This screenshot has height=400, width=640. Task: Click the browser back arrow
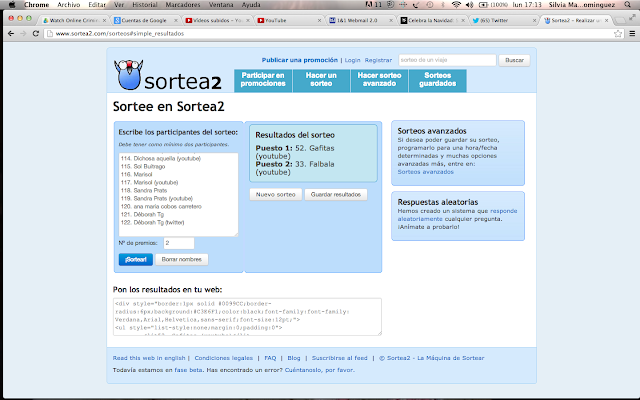[11, 33]
